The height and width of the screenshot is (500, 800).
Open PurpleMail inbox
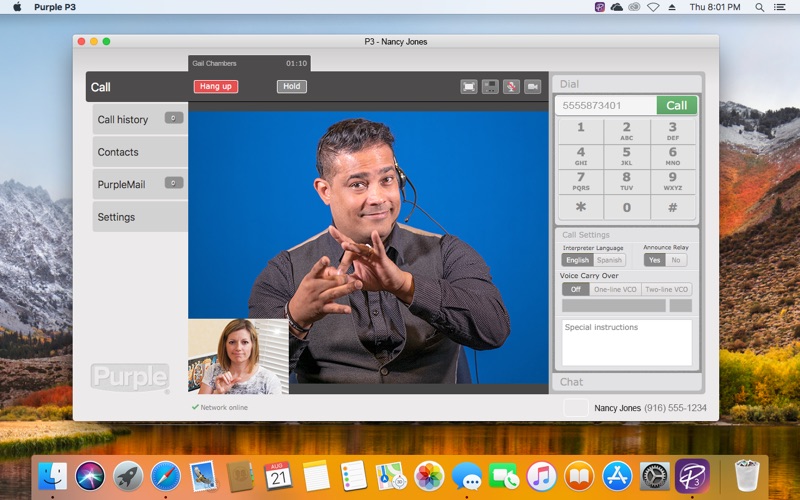(140, 184)
